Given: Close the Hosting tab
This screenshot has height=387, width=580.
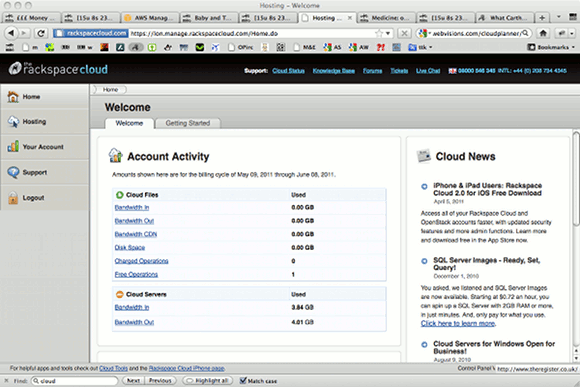Looking at the screenshot, I should (350, 18).
